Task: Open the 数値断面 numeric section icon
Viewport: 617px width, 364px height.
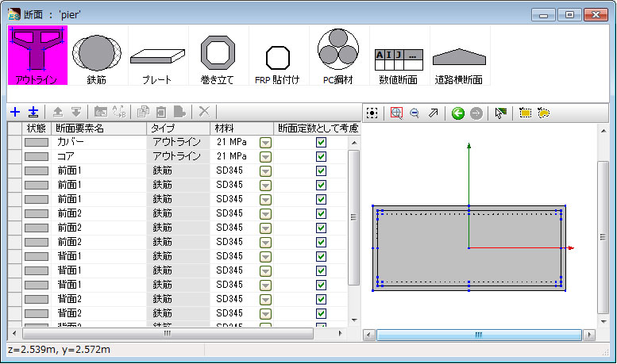Action: tap(399, 56)
